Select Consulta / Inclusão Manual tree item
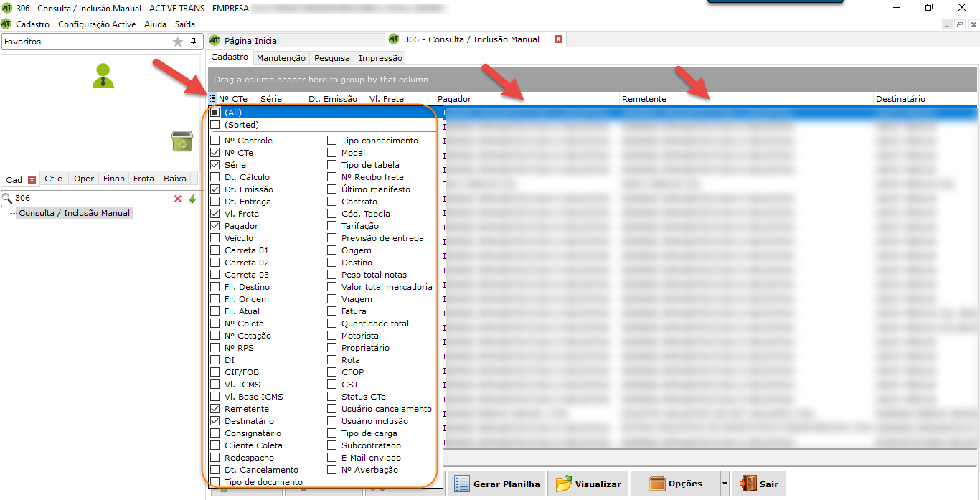This screenshot has width=980, height=500. click(74, 213)
